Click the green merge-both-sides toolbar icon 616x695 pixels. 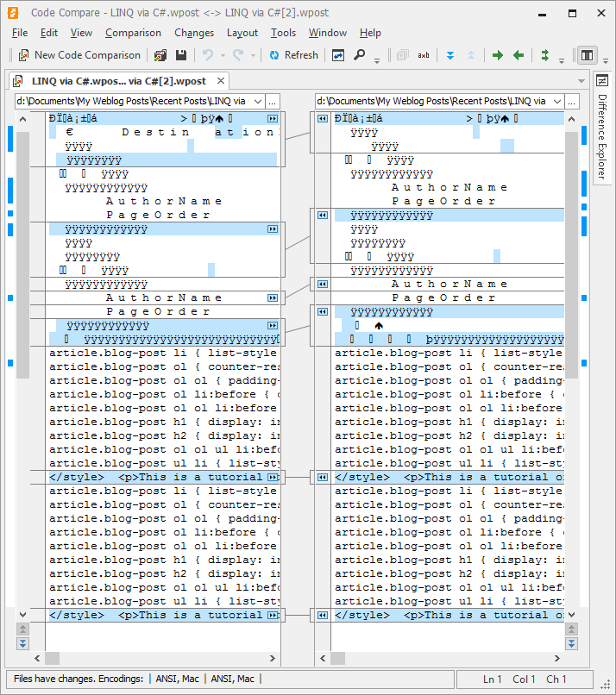(545, 55)
